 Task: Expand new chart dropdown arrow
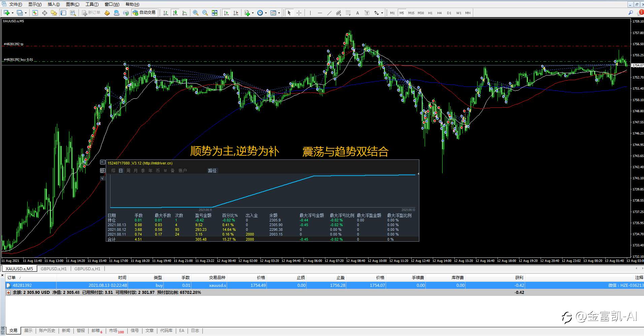tap(12, 13)
